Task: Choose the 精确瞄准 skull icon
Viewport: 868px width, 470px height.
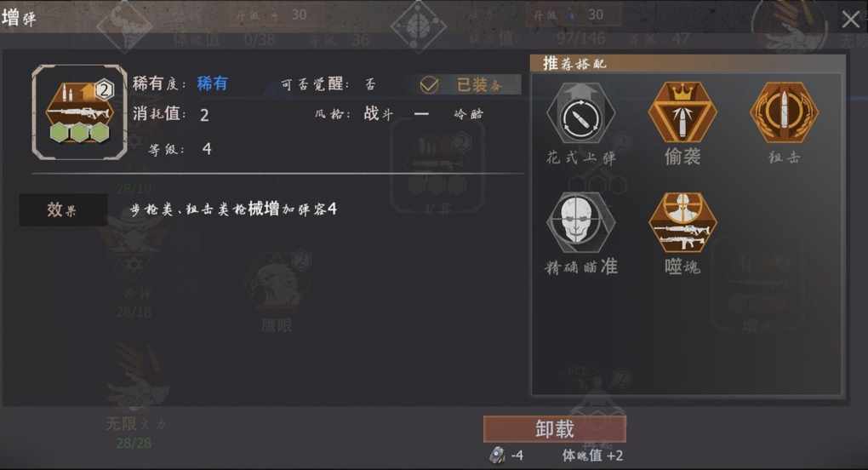Action: [580, 222]
